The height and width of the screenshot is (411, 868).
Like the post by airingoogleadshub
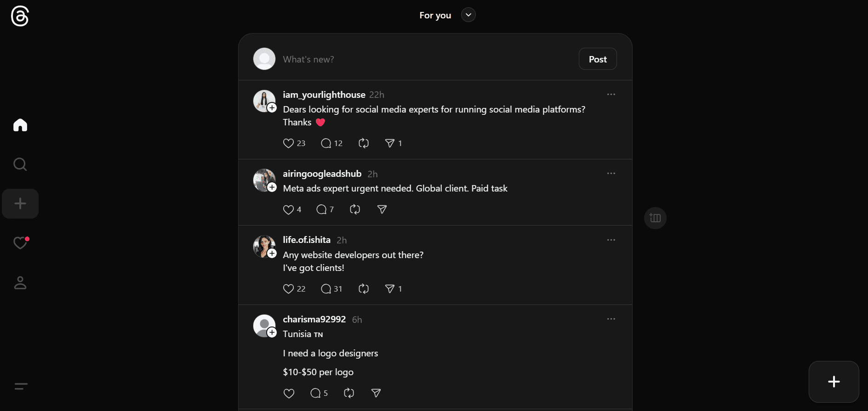[x=288, y=209]
